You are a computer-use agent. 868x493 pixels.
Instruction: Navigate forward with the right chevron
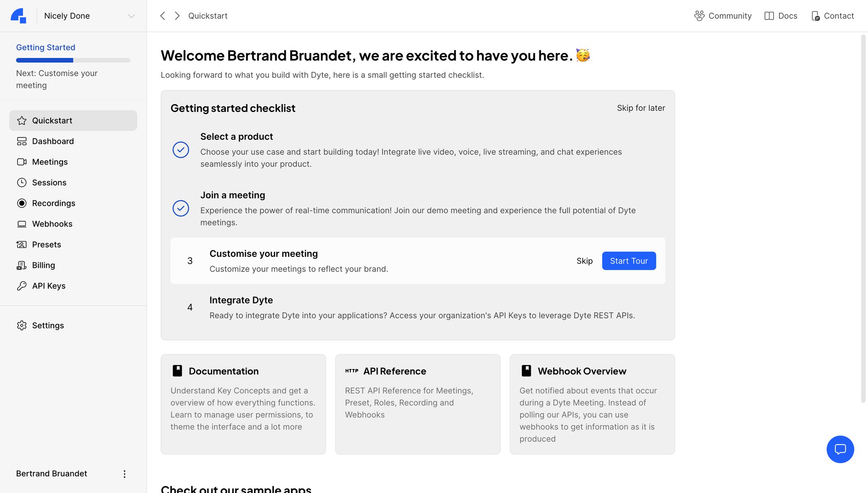coord(177,16)
